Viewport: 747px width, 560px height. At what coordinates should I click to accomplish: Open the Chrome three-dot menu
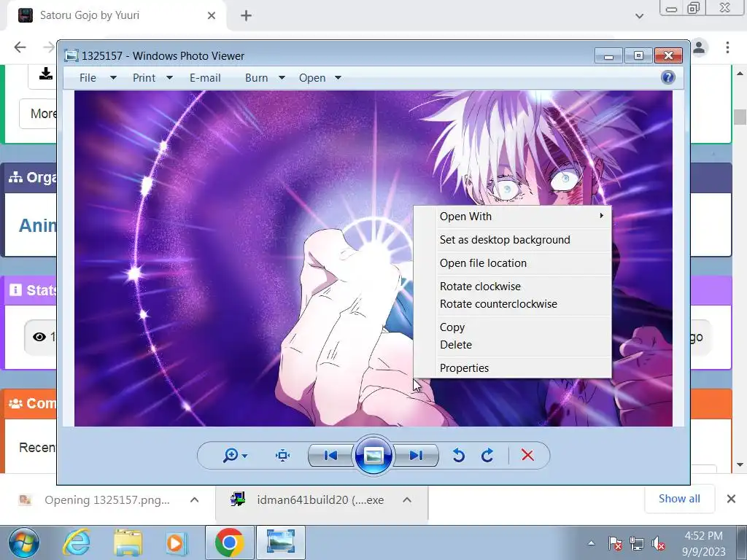(727, 47)
